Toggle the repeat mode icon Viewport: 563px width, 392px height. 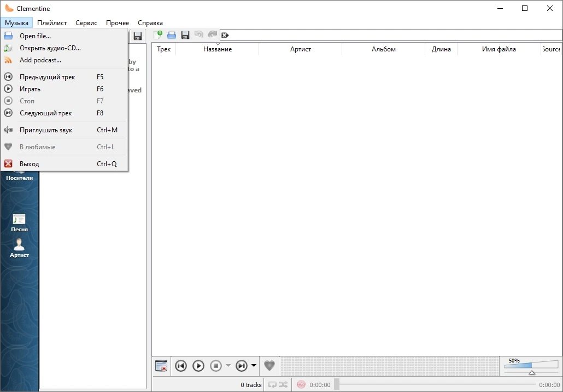coord(272,385)
